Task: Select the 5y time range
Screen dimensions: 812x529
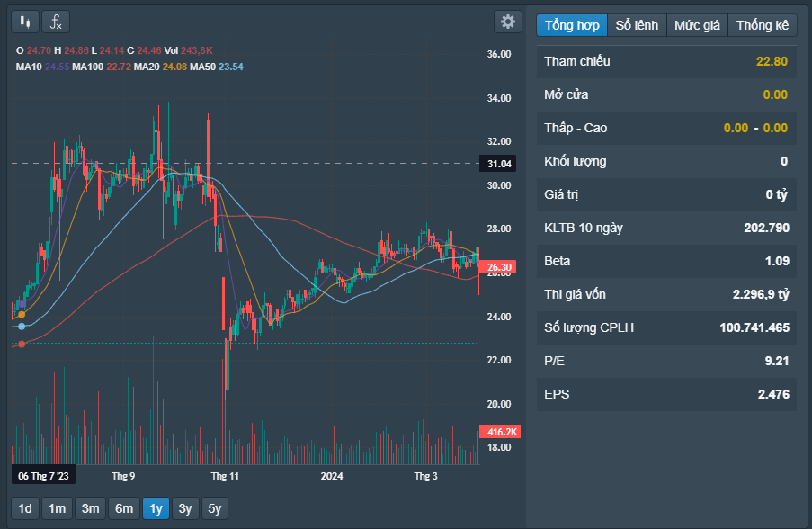Action: (x=214, y=508)
